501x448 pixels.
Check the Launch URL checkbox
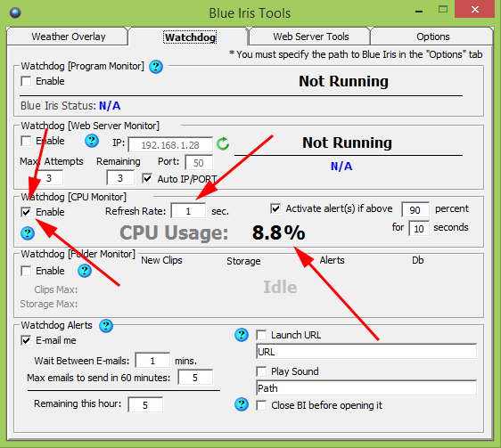pos(261,335)
